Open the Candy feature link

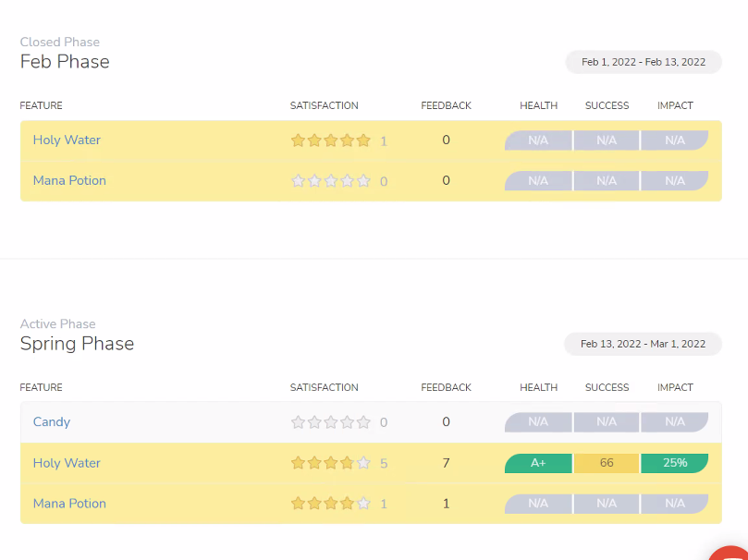tap(52, 421)
